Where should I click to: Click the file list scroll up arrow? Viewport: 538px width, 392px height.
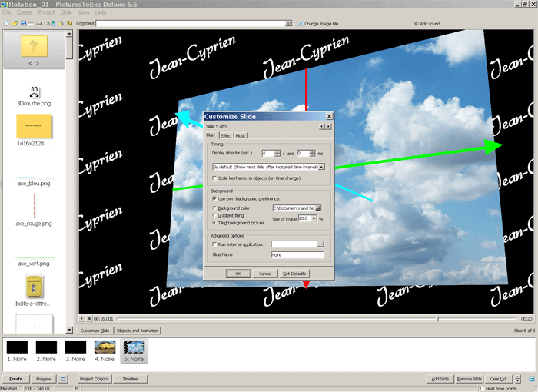(x=69, y=33)
